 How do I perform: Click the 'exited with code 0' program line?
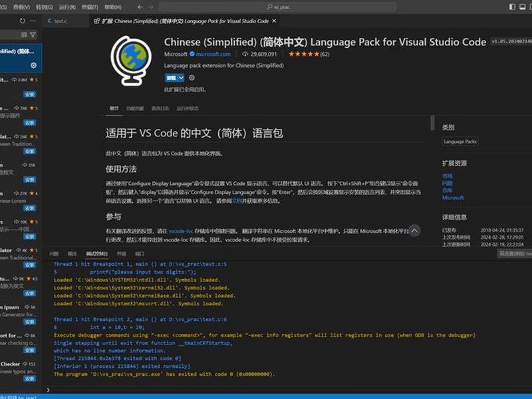pyautogui.click(x=164, y=374)
